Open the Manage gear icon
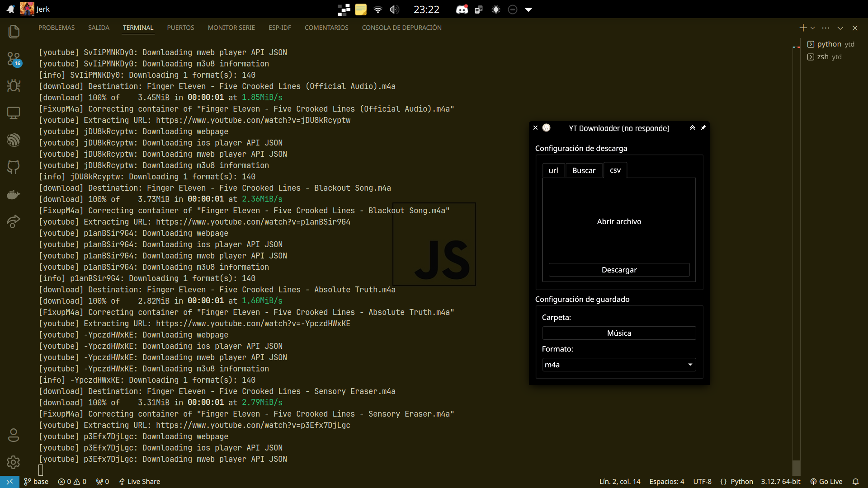 tap(14, 462)
